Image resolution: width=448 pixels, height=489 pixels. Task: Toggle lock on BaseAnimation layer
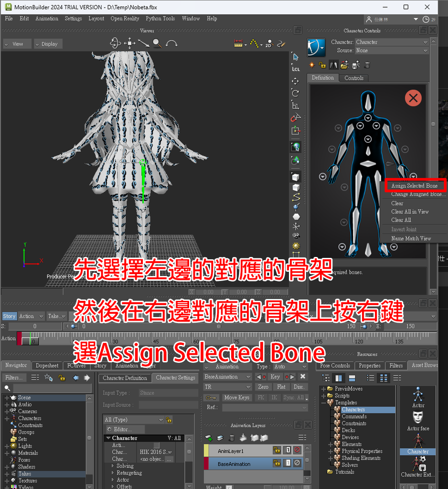[x=277, y=463]
